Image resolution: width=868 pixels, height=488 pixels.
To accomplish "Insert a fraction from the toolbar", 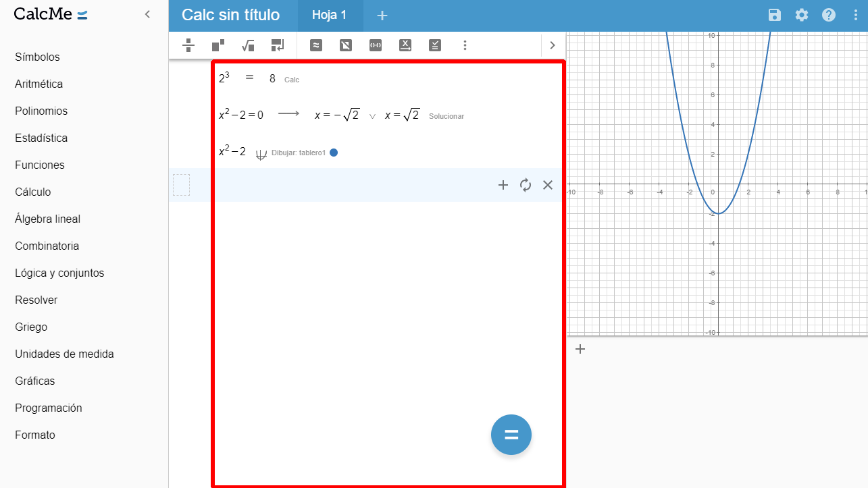I will 188,45.
